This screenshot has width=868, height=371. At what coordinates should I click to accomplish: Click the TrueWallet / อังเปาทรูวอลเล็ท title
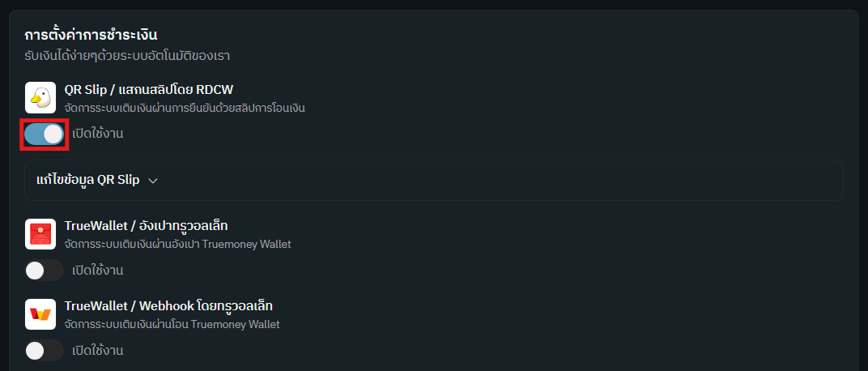(151, 225)
